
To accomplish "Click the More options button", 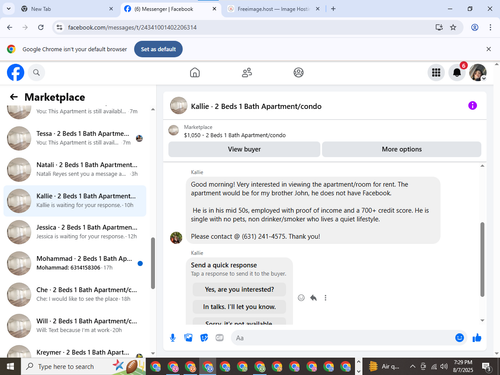I will pyautogui.click(x=402, y=149).
